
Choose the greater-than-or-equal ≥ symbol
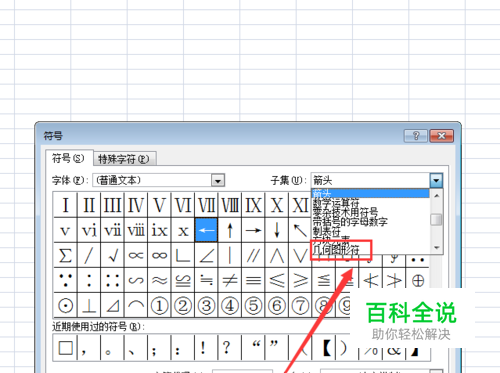[300, 280]
